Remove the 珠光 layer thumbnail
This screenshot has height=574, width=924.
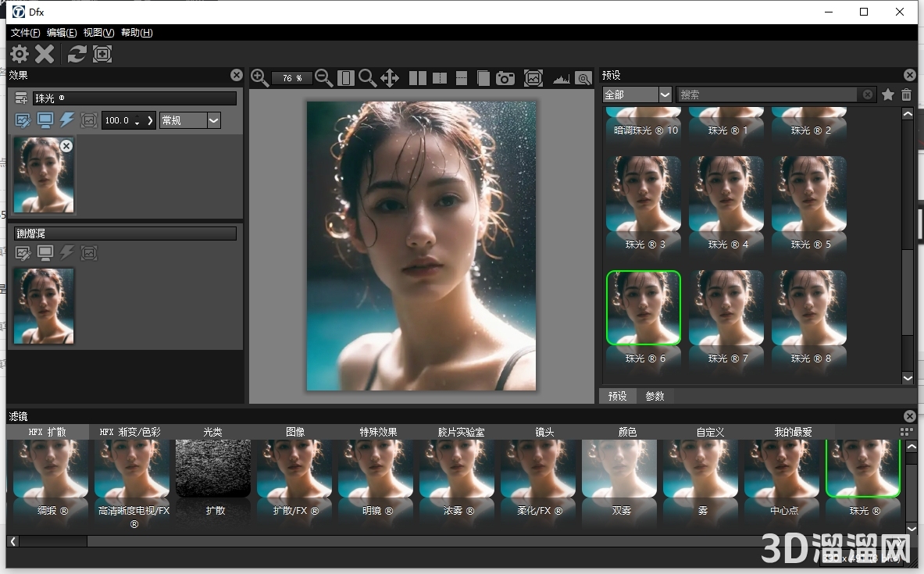pyautogui.click(x=66, y=145)
